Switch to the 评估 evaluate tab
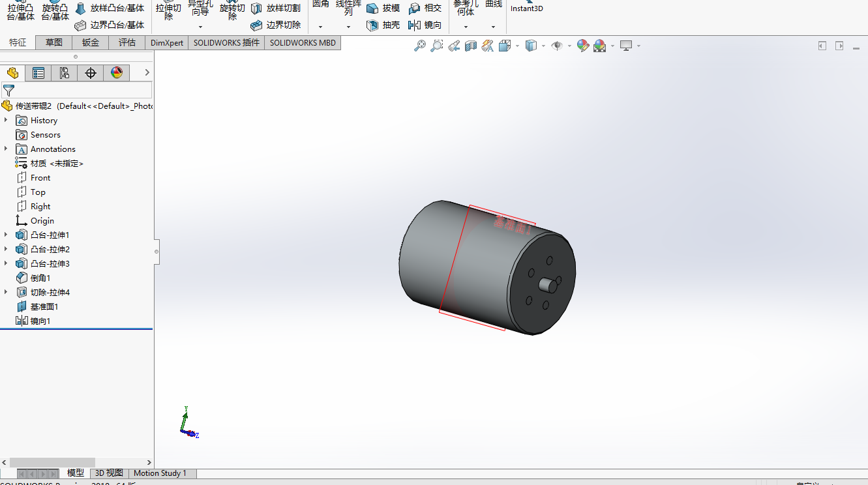Viewport: 868px width, 485px height. (127, 42)
